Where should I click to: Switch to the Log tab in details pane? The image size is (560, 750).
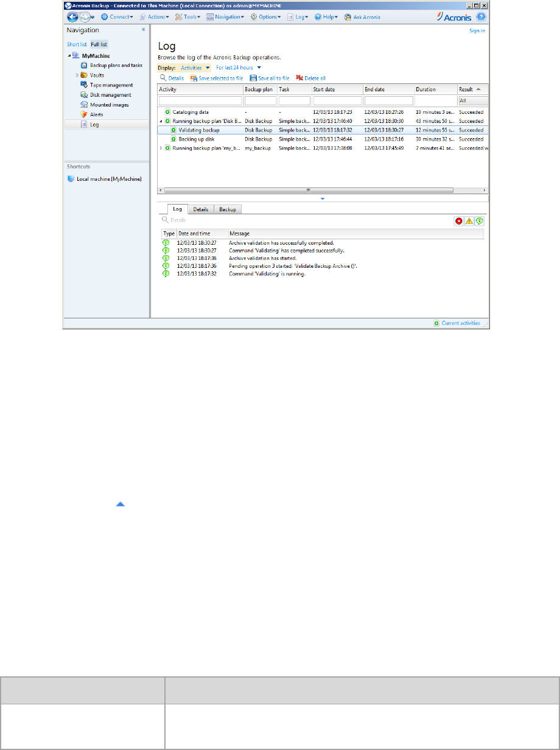pyautogui.click(x=178, y=209)
